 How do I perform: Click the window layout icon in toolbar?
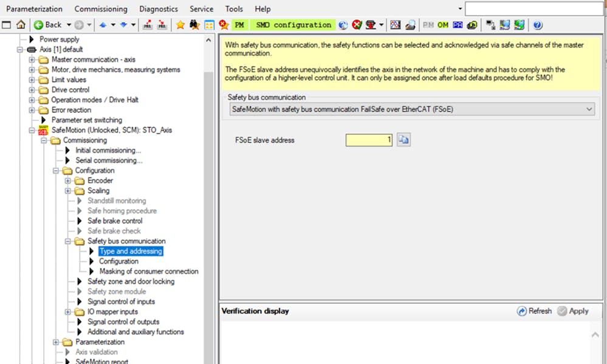coord(6,25)
